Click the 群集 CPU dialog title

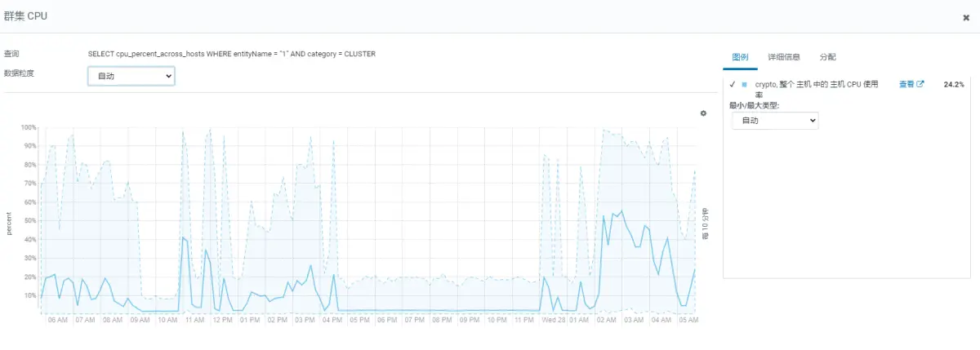pos(26,16)
